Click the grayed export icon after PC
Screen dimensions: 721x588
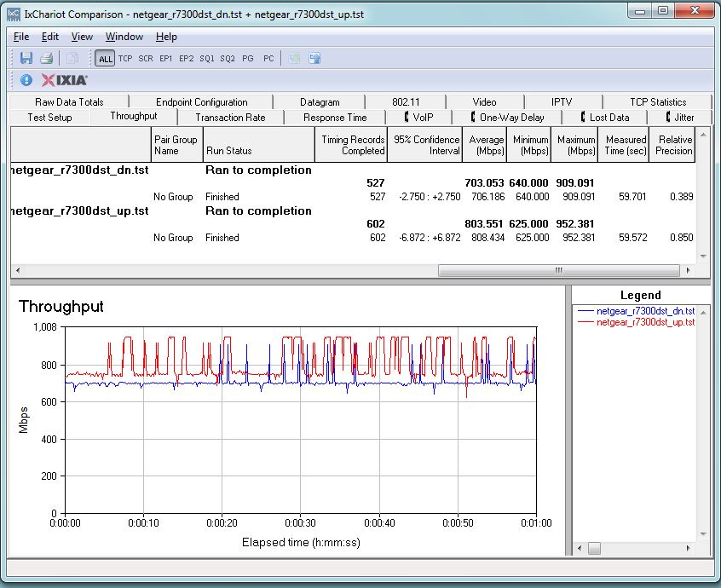click(294, 59)
